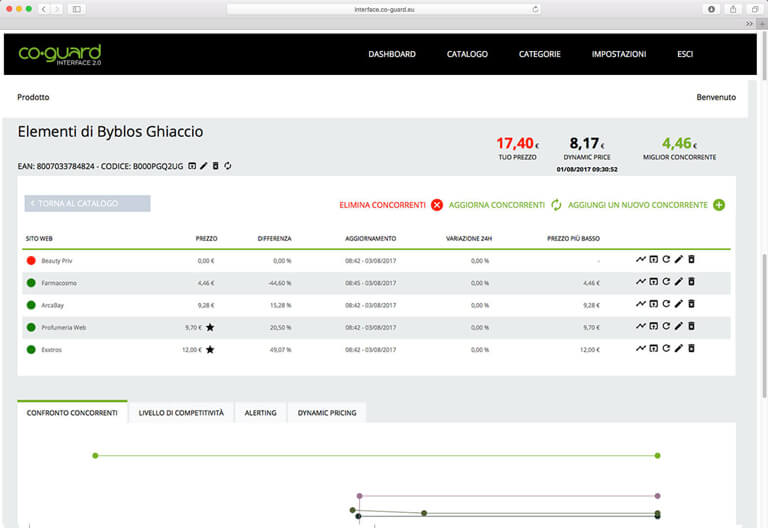This screenshot has height=528, width=768.
Task: Click the star next to Profumeria Web price
Action: click(x=210, y=327)
